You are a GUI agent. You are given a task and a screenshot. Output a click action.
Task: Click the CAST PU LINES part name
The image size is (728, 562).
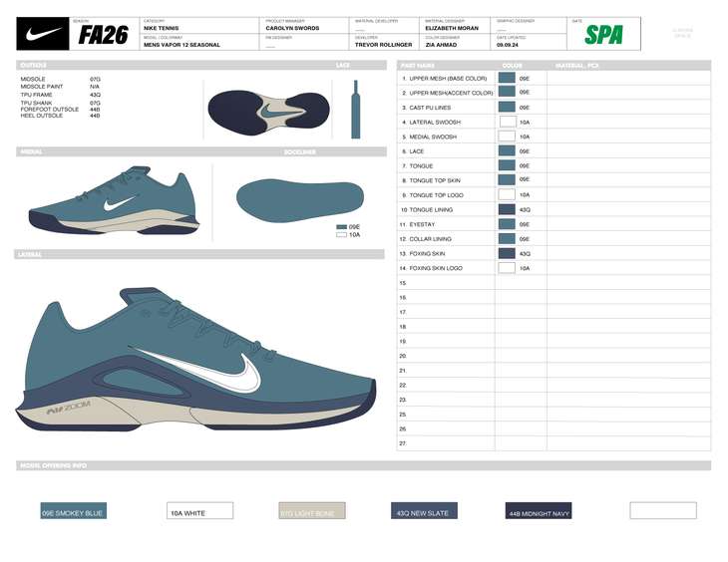click(x=430, y=108)
